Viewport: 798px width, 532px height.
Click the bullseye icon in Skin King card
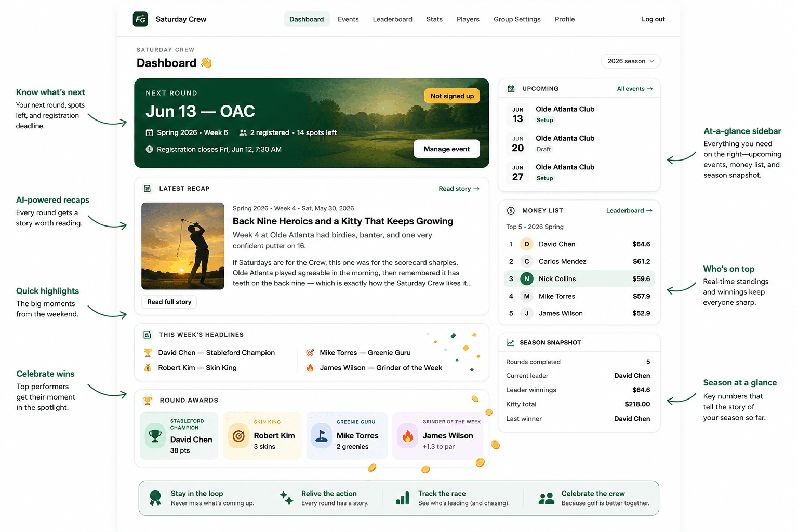click(x=238, y=436)
